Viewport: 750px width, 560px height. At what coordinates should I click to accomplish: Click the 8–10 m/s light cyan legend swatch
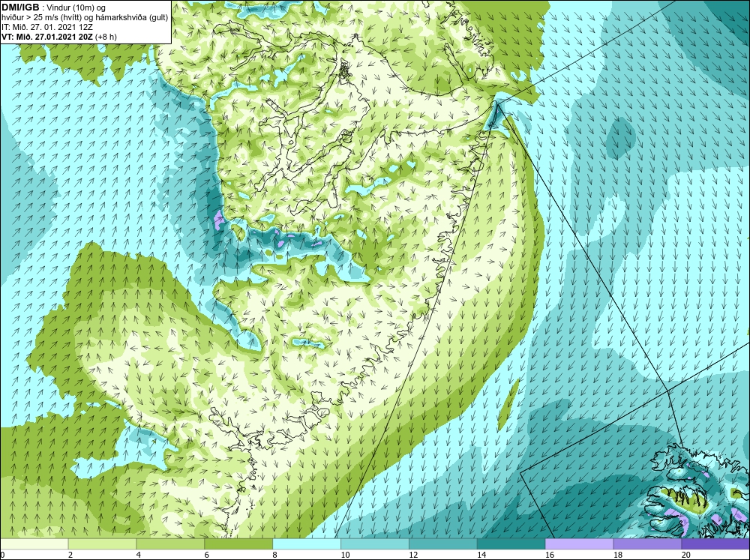(x=307, y=544)
